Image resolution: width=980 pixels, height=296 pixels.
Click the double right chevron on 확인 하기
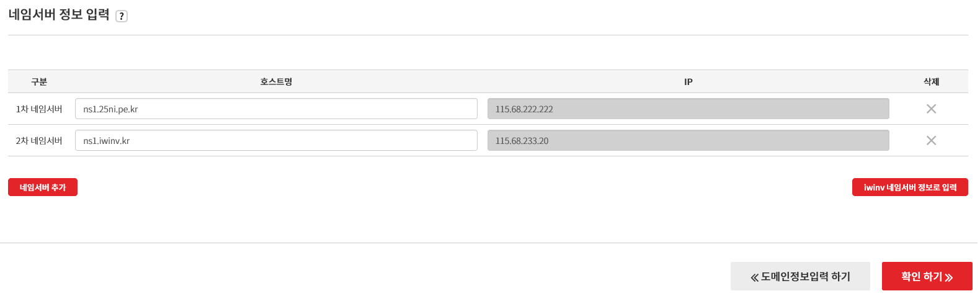(949, 277)
